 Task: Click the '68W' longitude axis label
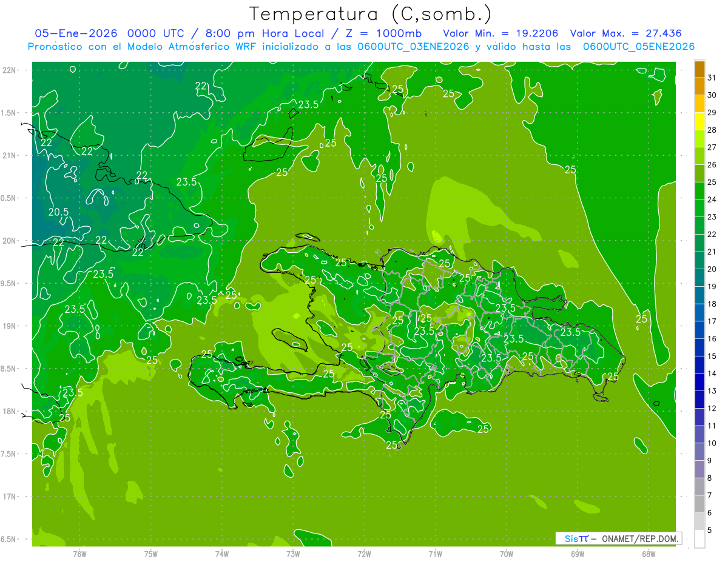[x=649, y=554]
